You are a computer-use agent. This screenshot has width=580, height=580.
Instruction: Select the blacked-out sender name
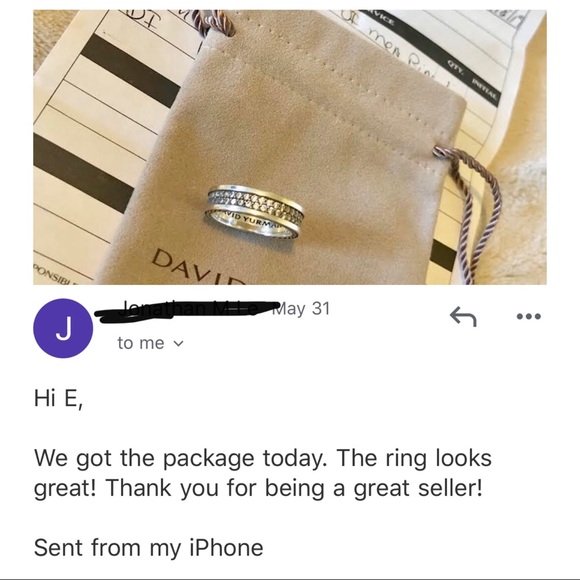coord(182,310)
